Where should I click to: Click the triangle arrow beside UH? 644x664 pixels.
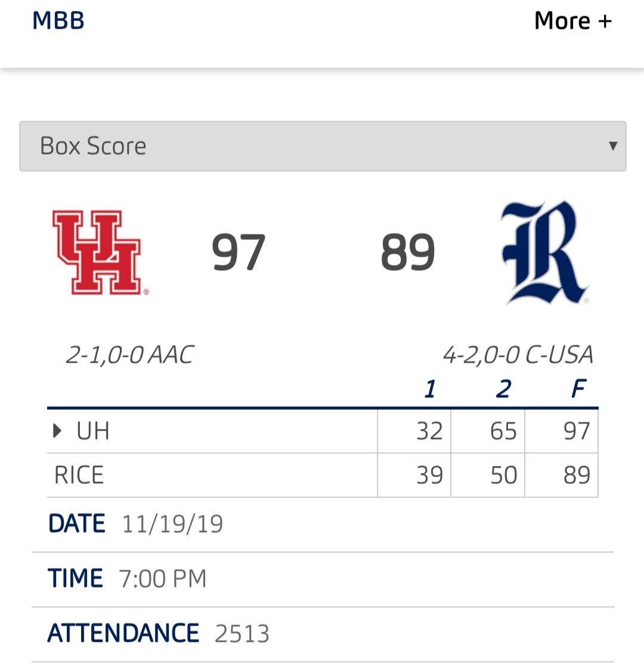[57, 431]
